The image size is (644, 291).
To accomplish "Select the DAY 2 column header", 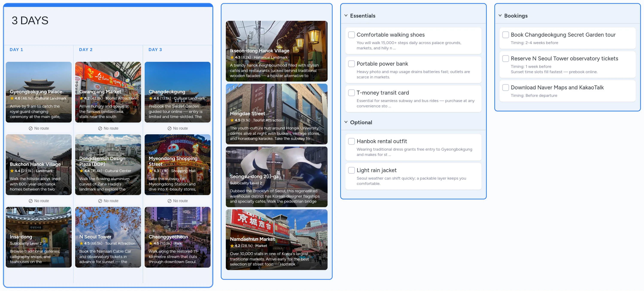I will (85, 49).
